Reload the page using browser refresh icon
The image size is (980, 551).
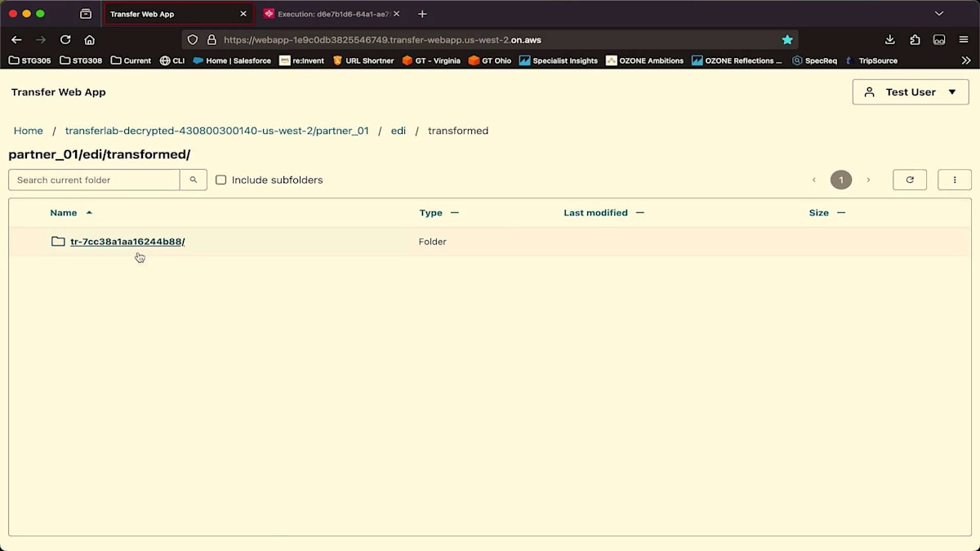tap(65, 39)
